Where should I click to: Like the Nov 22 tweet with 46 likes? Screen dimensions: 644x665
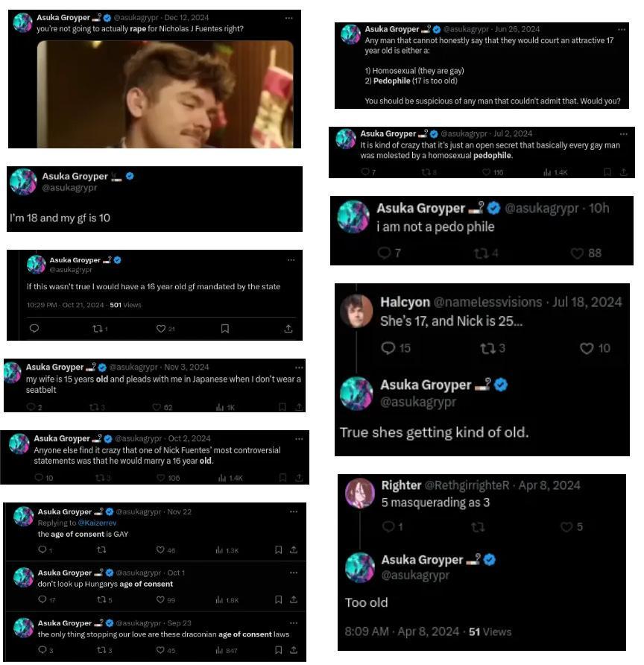coord(160,549)
